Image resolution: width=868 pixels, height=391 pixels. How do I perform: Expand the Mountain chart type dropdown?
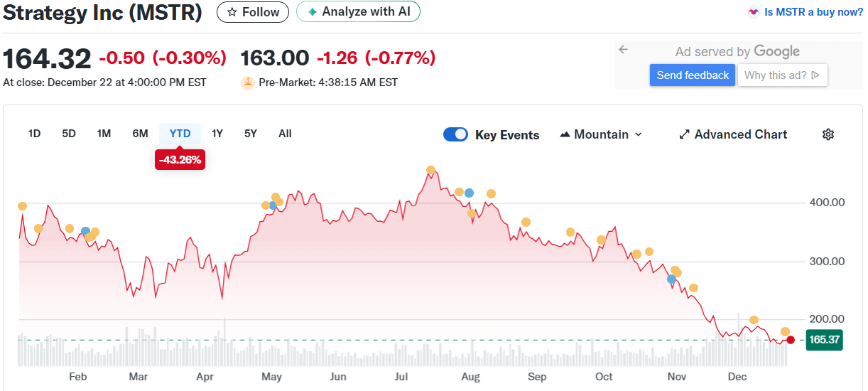(601, 134)
